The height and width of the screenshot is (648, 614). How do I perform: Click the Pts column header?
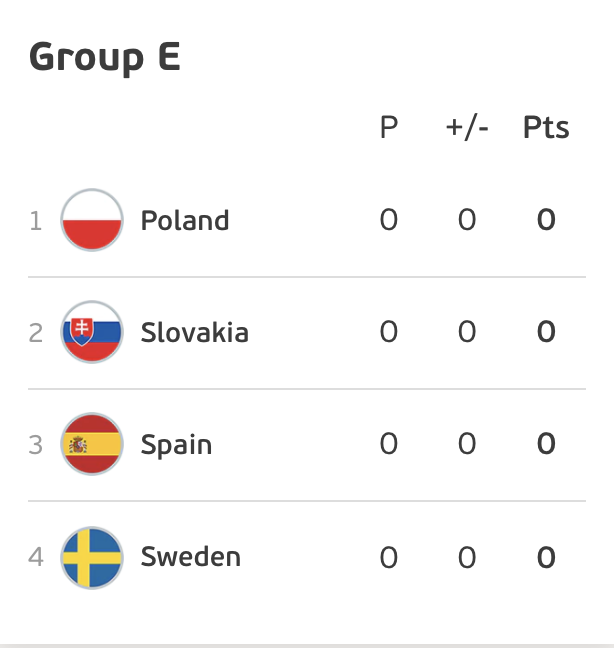click(546, 127)
